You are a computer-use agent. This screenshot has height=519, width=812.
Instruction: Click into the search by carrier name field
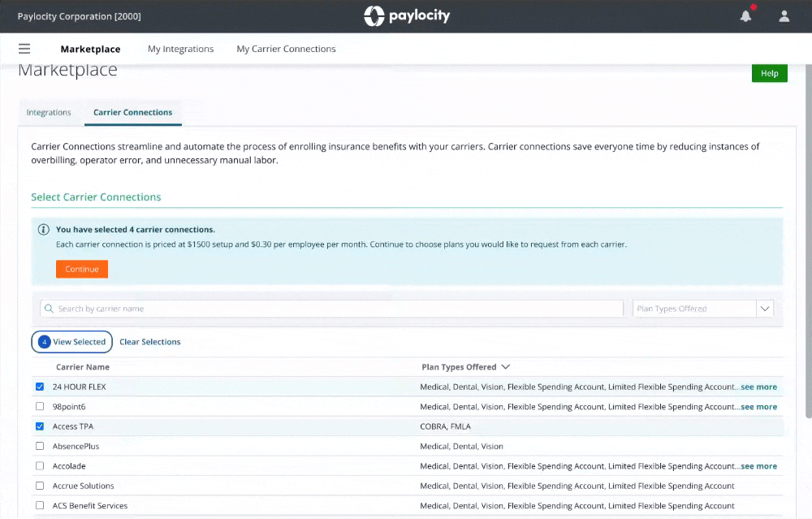point(332,309)
